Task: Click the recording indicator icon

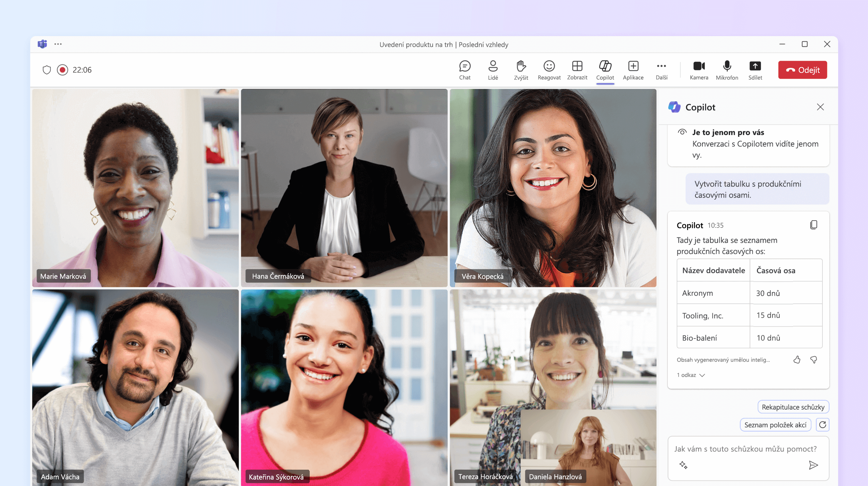Action: [x=62, y=70]
